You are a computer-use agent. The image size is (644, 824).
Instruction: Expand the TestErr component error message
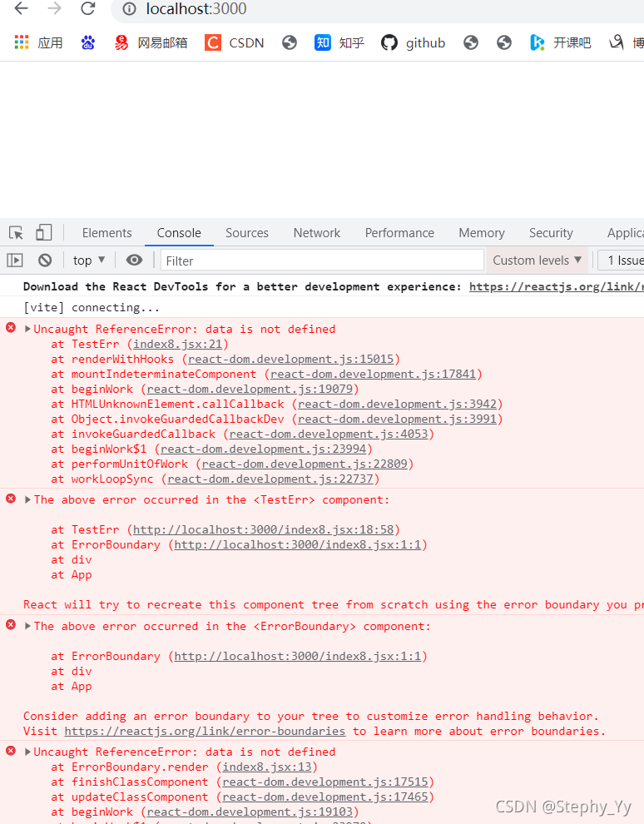pos(27,499)
